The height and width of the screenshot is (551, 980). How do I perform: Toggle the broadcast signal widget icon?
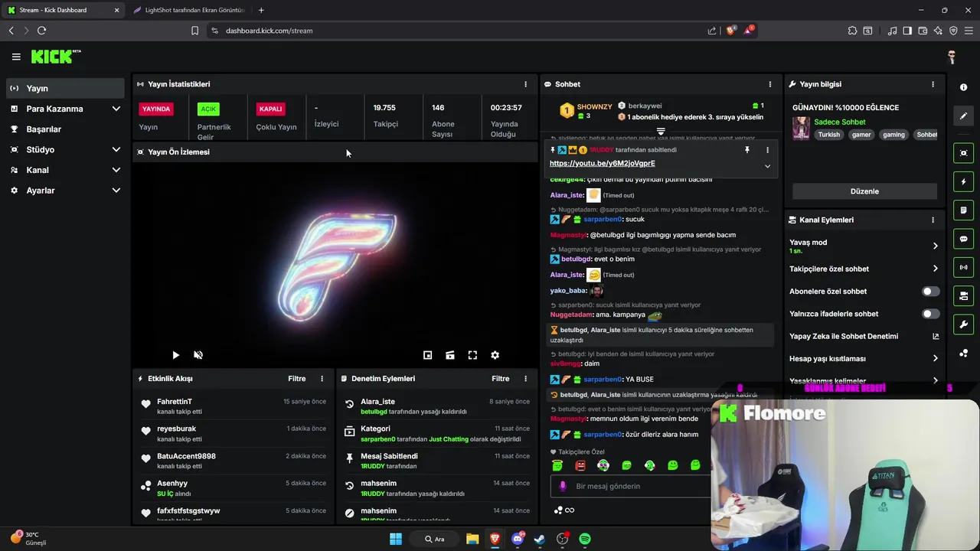tap(963, 267)
